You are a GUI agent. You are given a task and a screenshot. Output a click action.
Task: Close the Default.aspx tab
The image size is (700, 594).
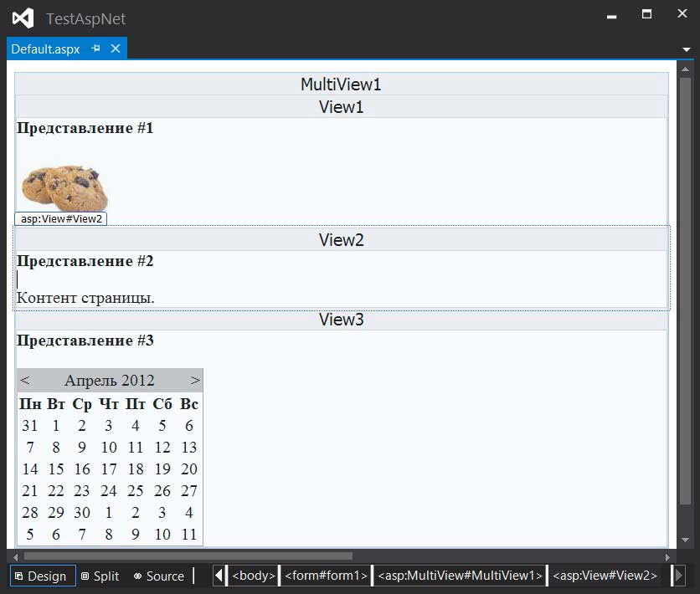click(x=116, y=49)
